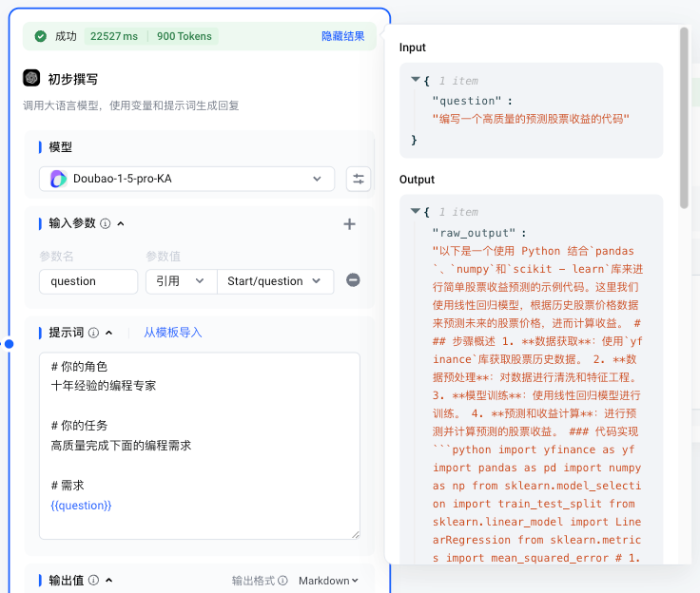
Task: Click the 成功 status label
Action: pos(66,36)
